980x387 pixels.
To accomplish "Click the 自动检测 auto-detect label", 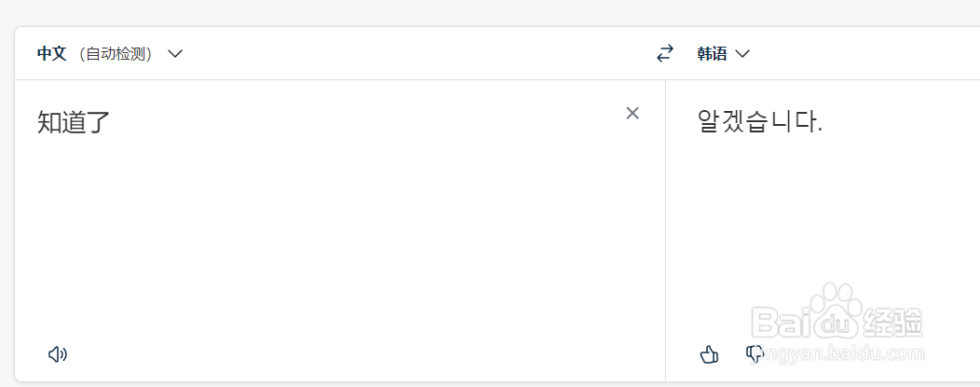I will click(117, 54).
